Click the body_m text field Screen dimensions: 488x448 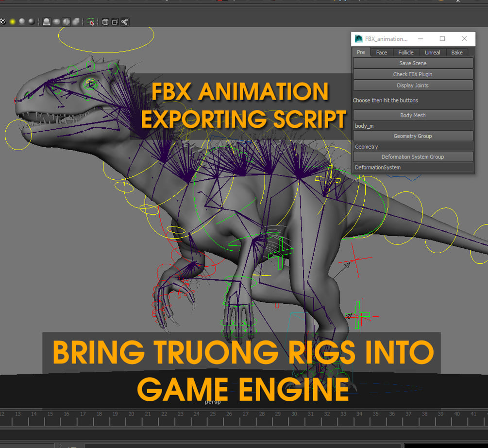click(x=413, y=126)
